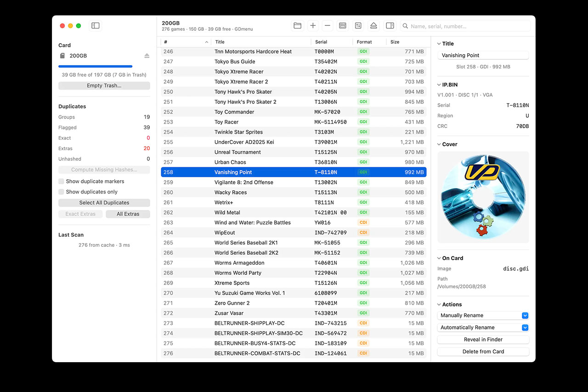This screenshot has height=392, width=588.
Task: Select the BELTRUNNER-BUSY4-STATS-DC row
Action: [x=294, y=343]
